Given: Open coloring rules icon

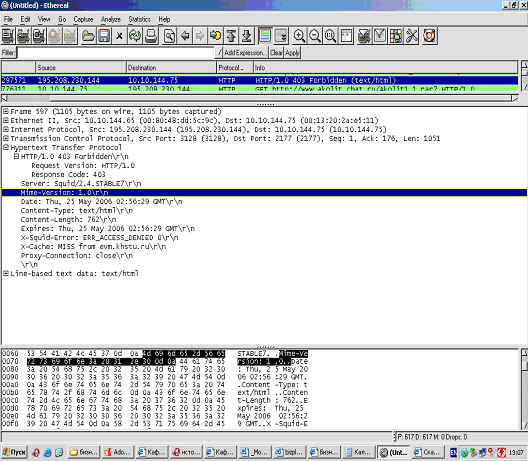Looking at the screenshot, I should pos(396,36).
